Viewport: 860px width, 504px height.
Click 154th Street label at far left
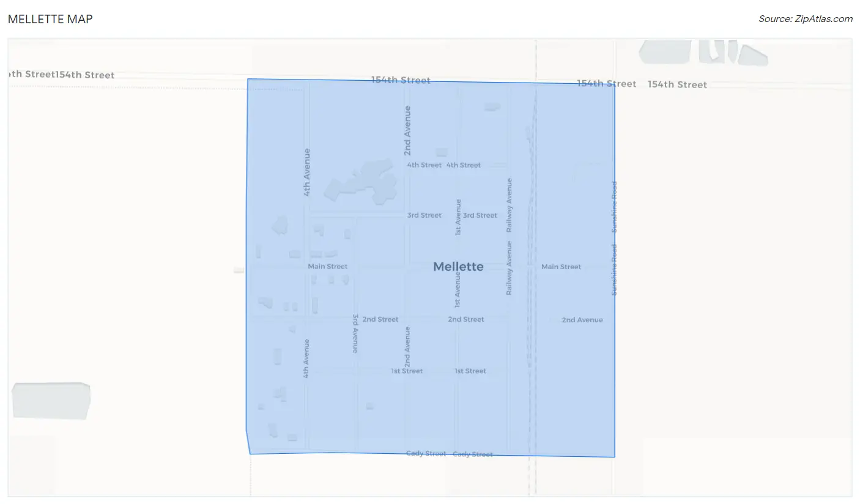tap(84, 75)
